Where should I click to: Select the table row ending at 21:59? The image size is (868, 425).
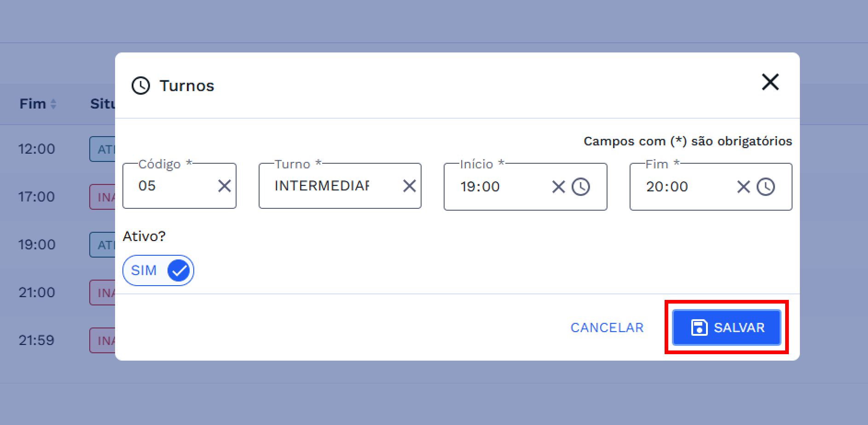[x=37, y=340]
